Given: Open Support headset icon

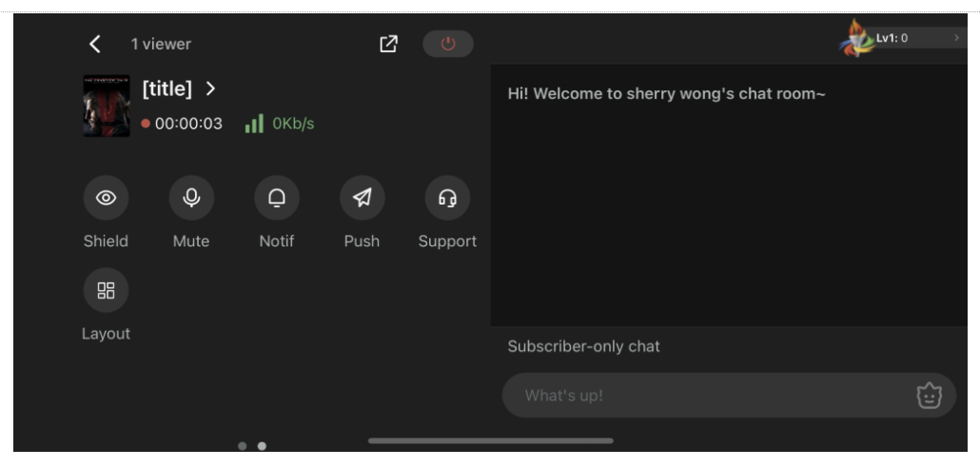Looking at the screenshot, I should [447, 198].
